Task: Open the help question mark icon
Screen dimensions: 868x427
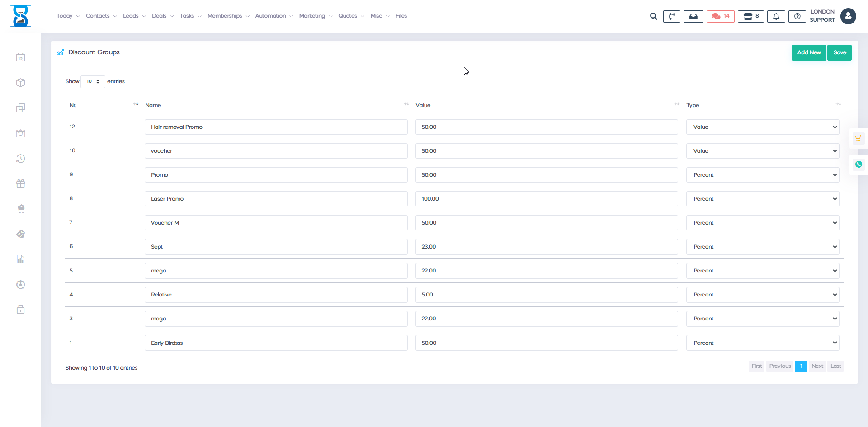Action: click(797, 16)
